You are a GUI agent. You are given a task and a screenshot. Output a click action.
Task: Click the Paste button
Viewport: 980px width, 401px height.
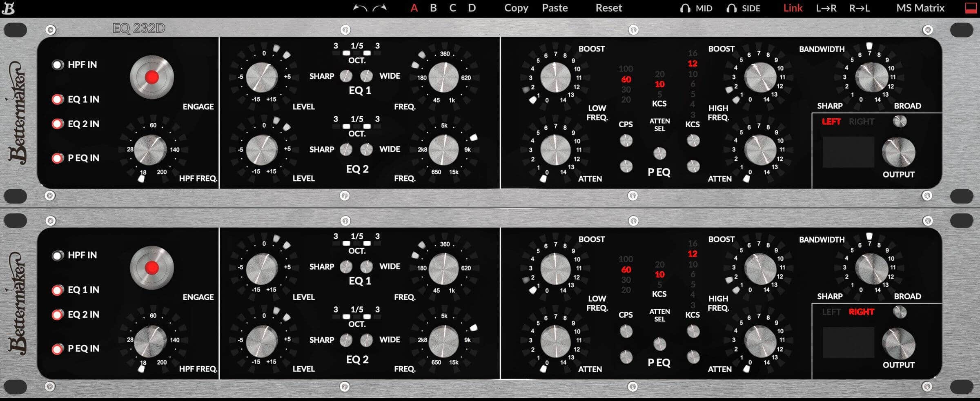pos(555,8)
